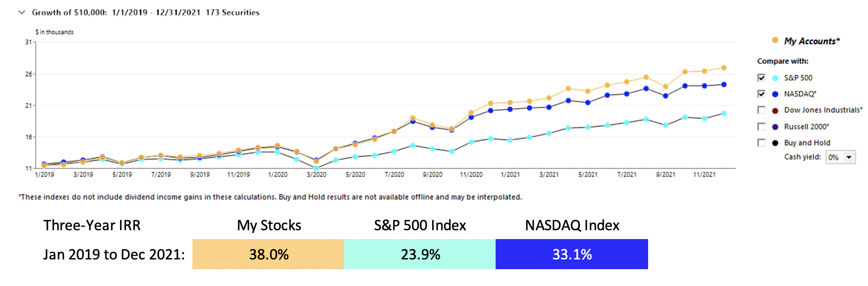Screen dimensions: 868x286
Task: Click the purple Russell 2000 legend dot
Action: 775,127
